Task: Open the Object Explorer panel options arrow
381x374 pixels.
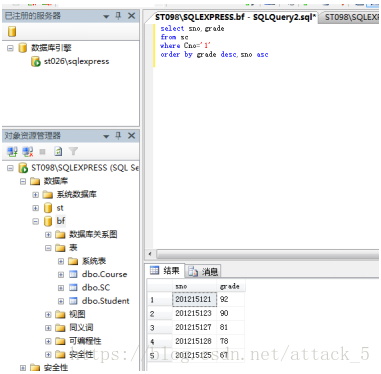Action: tap(106, 136)
